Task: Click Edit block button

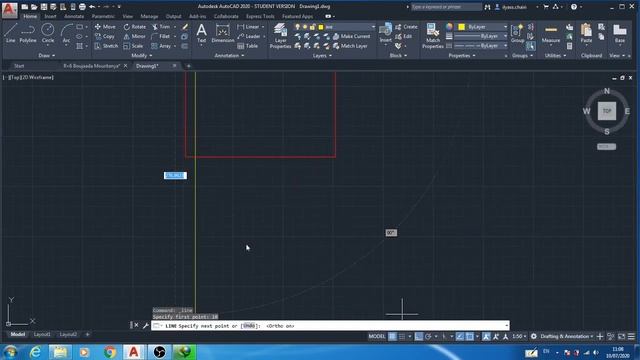Action: tap(404, 36)
